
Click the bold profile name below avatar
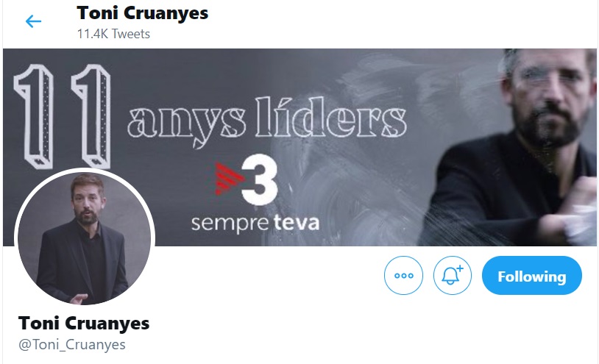coord(84,324)
